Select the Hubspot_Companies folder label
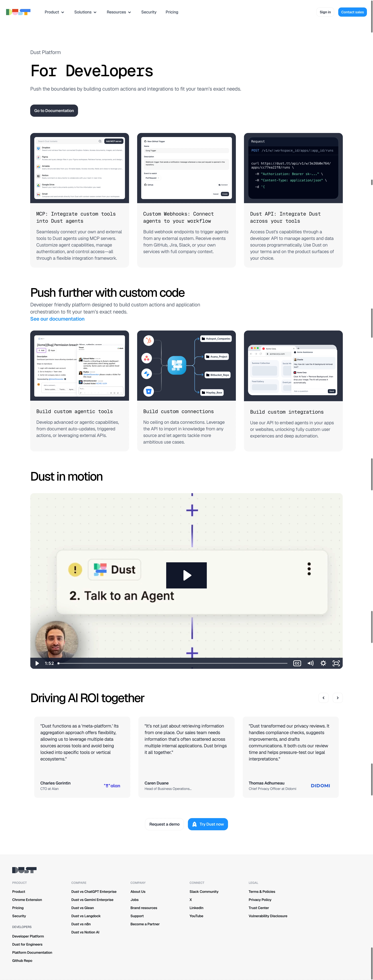This screenshot has height=980, width=373. [x=216, y=339]
